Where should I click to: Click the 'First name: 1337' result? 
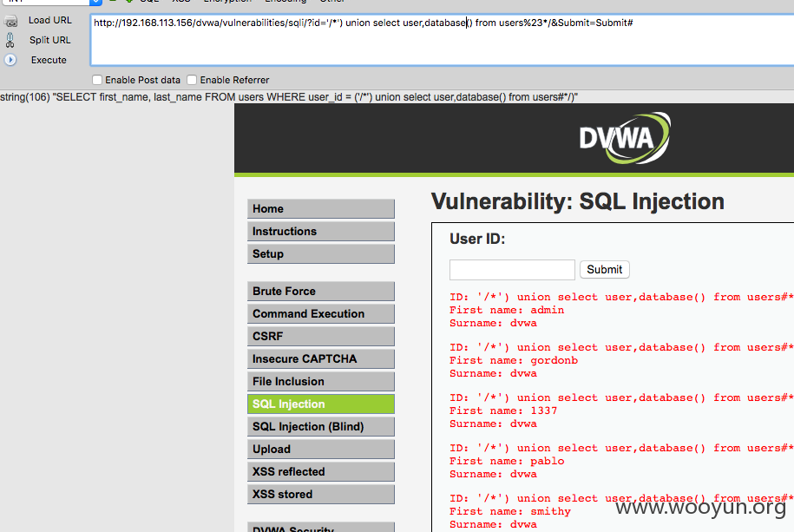pyautogui.click(x=503, y=410)
